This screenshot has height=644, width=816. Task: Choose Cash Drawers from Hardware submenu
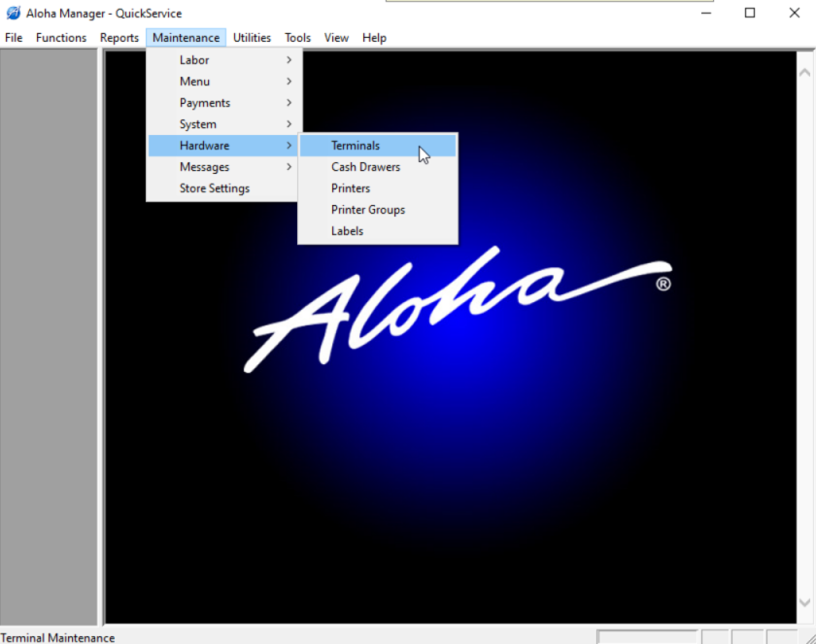pyautogui.click(x=378, y=167)
